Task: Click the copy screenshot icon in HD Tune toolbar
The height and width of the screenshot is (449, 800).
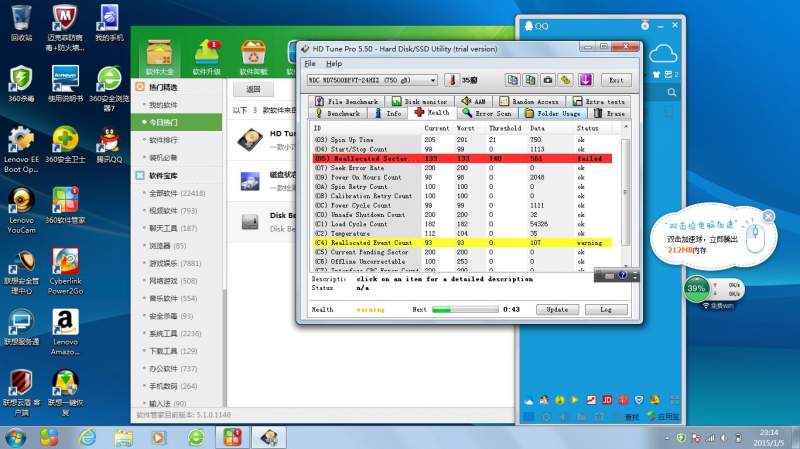Action: (531, 80)
